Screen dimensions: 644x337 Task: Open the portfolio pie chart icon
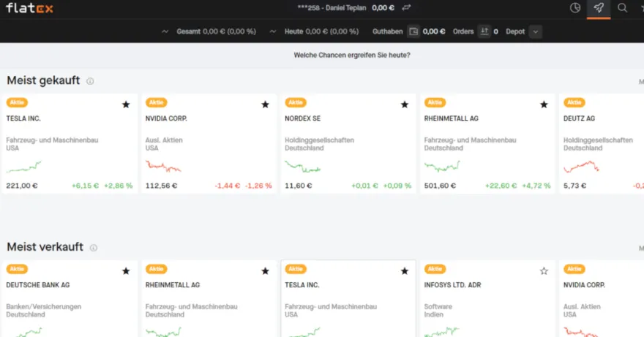(x=575, y=8)
